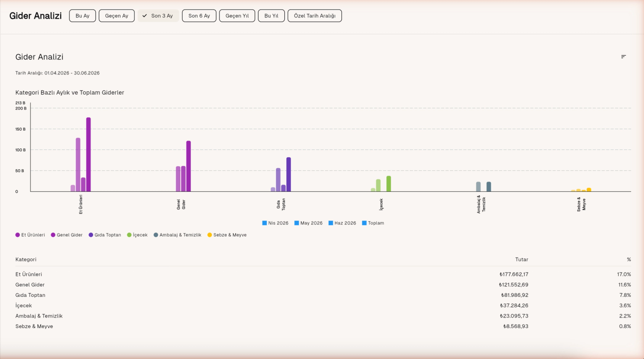Click the 17.0% percentage cell

point(624,274)
